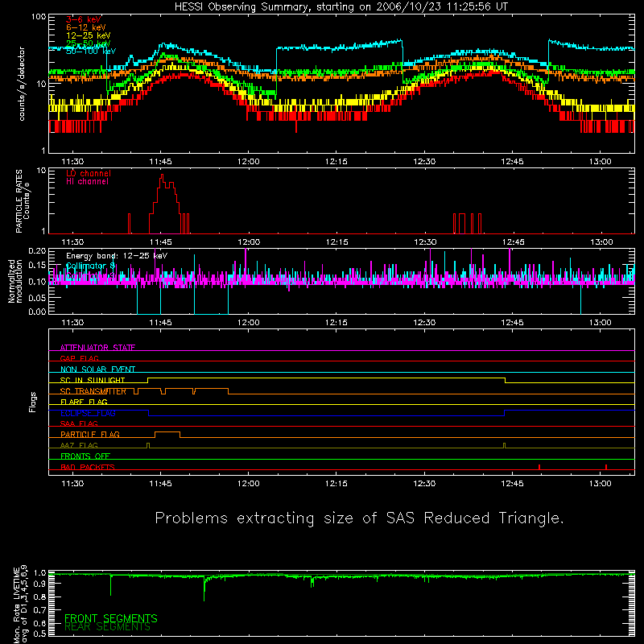Select the SC IN SUNLIGHT flag label

[93, 380]
